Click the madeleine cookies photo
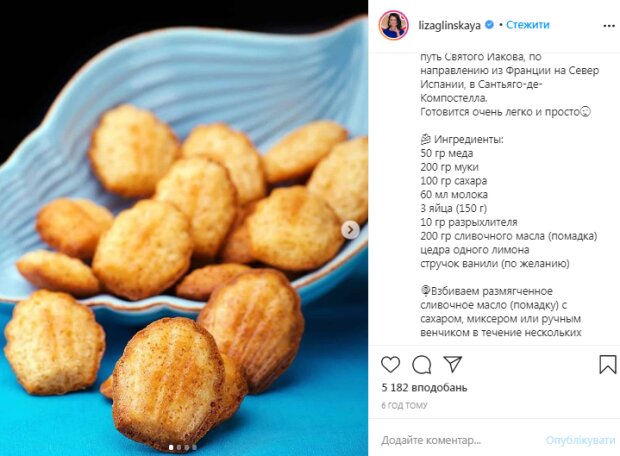The width and height of the screenshot is (620, 456). coord(184,228)
